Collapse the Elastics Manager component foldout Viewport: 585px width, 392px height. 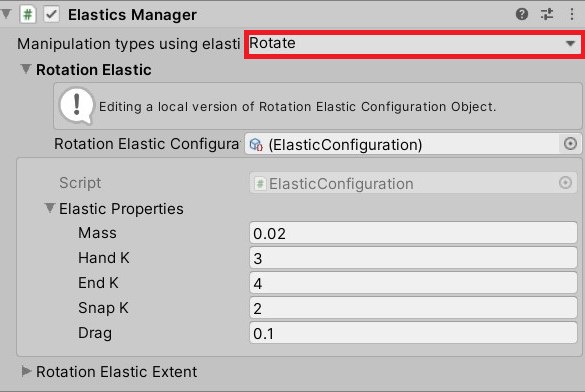coord(6,14)
